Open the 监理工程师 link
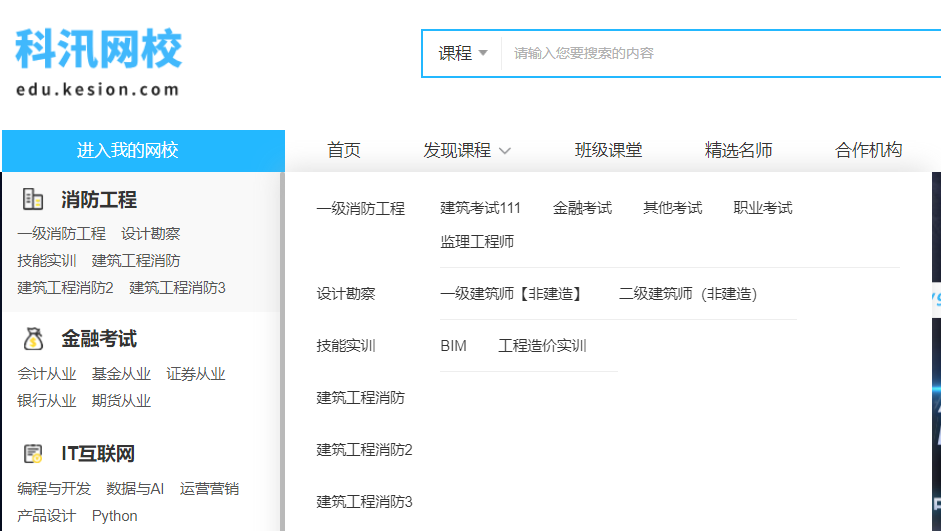Image resolution: width=941 pixels, height=531 pixels. click(x=477, y=241)
